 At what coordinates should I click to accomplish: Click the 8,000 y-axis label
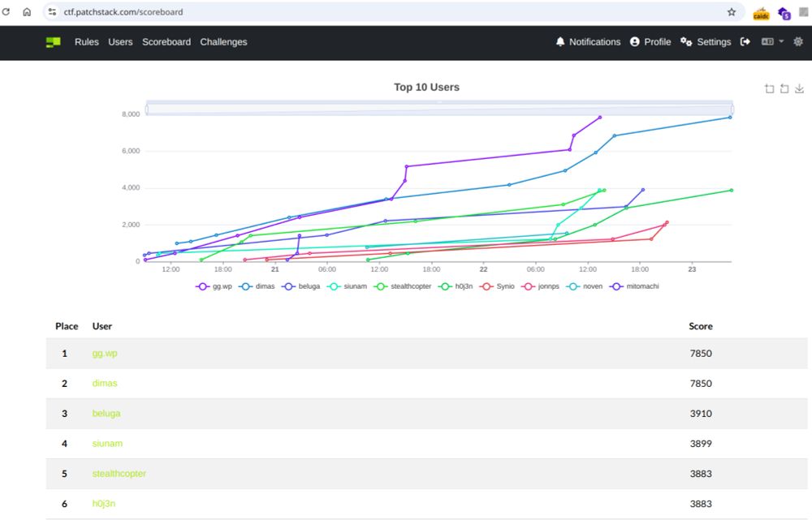pyautogui.click(x=131, y=114)
